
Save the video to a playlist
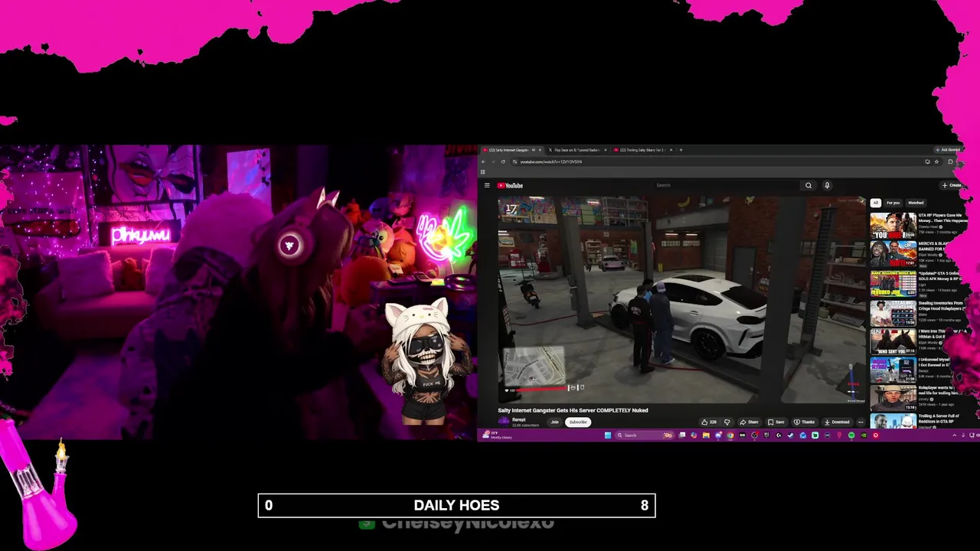tap(776, 422)
